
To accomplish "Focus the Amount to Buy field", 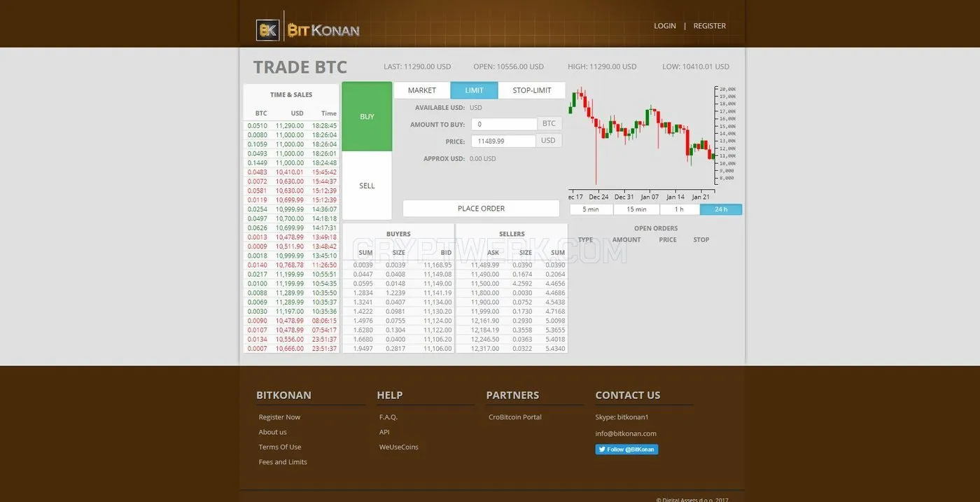I will [x=504, y=124].
